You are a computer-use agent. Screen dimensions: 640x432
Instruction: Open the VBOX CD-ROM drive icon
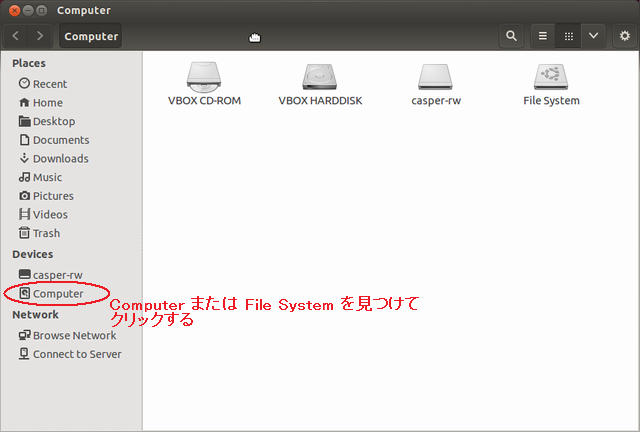(x=204, y=76)
